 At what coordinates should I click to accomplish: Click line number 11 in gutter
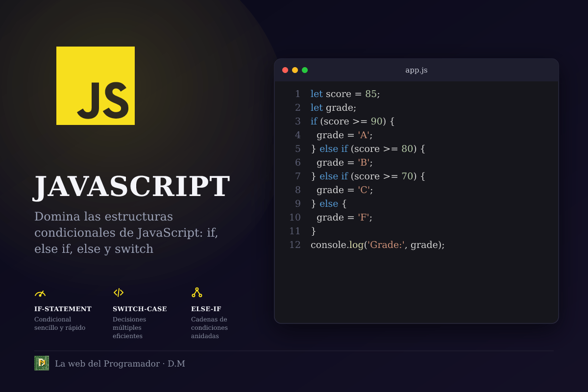click(x=295, y=231)
